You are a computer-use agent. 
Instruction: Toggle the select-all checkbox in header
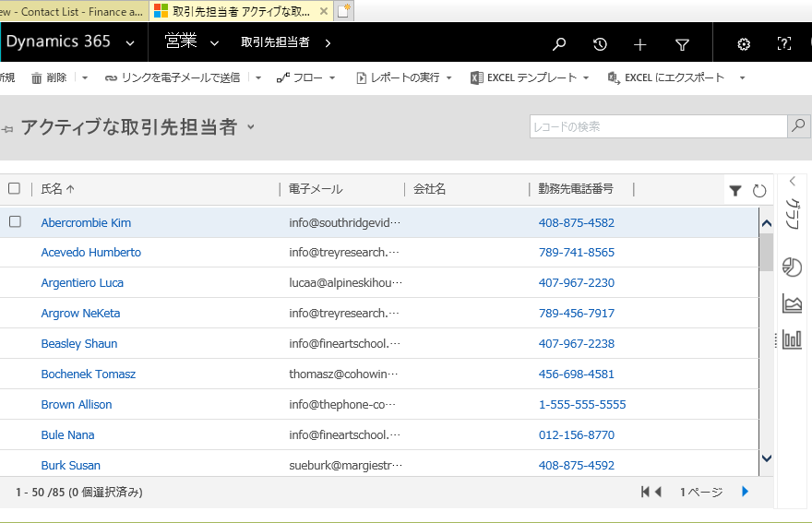pos(14,189)
